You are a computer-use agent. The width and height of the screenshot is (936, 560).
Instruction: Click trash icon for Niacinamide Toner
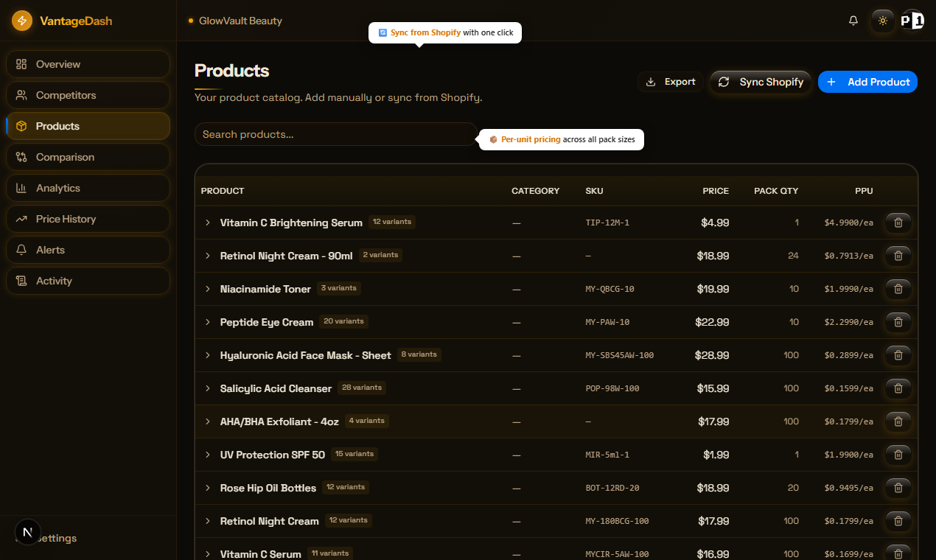point(898,289)
